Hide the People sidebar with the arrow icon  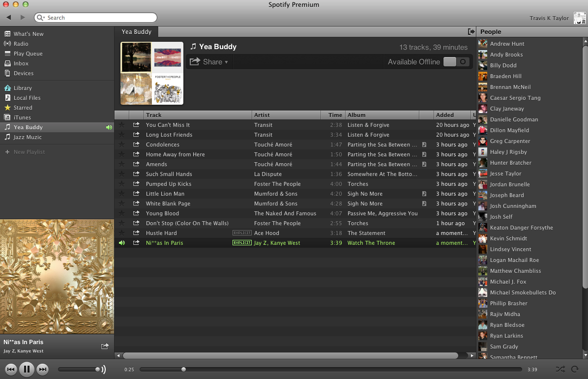[x=471, y=31]
